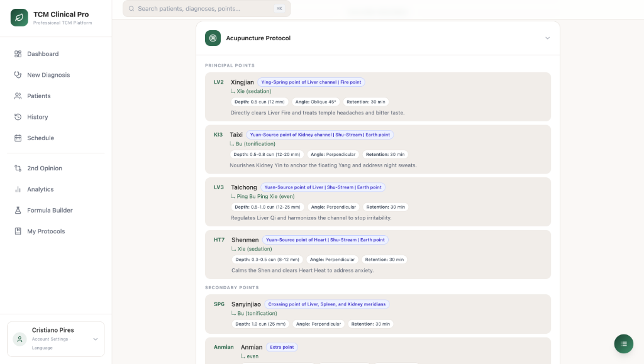The width and height of the screenshot is (644, 364).
Task: Click the Analytics bar chart icon
Action: tap(18, 189)
